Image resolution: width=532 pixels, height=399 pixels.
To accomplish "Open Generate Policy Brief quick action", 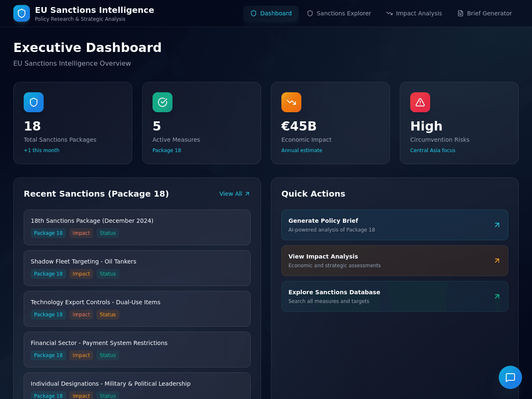I will click(x=395, y=225).
